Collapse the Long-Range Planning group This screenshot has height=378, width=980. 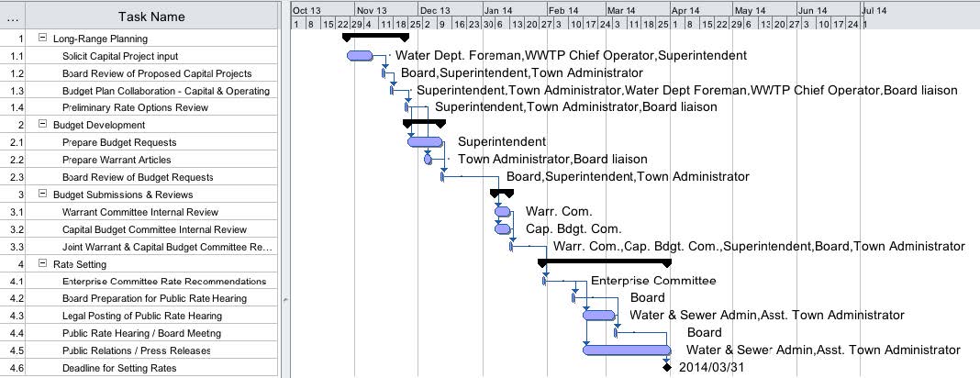point(42,39)
